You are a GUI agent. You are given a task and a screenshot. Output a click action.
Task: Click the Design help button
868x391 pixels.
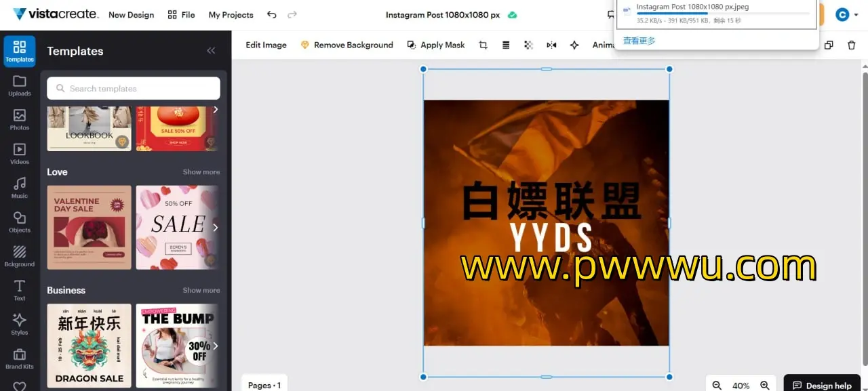tap(822, 385)
